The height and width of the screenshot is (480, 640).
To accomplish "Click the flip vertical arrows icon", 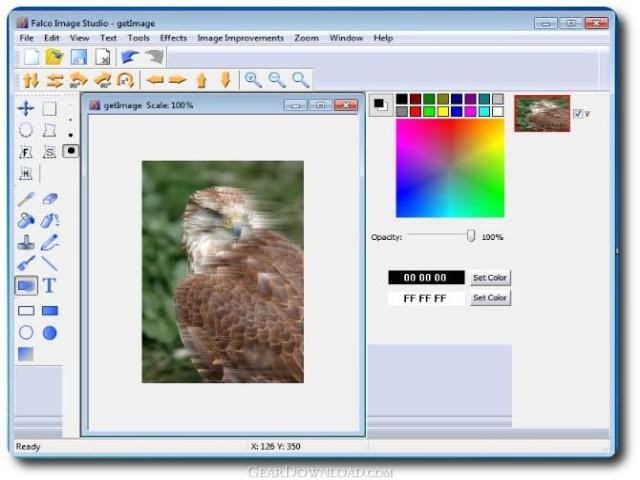I will point(31,80).
